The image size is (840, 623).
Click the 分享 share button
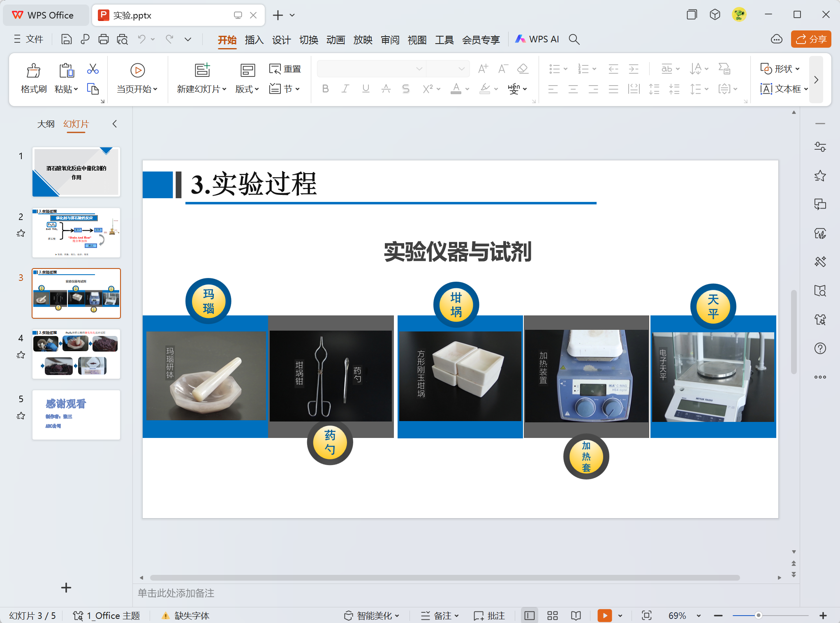coord(811,39)
